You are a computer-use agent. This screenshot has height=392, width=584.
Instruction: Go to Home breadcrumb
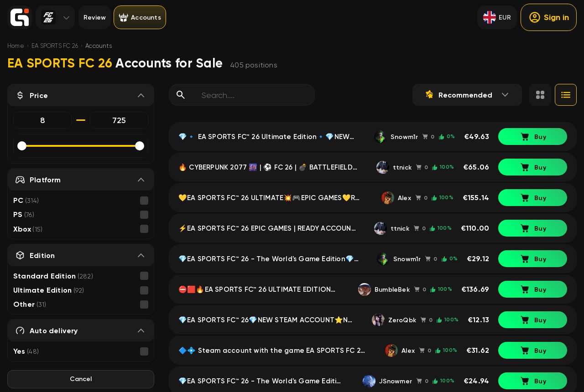click(16, 46)
